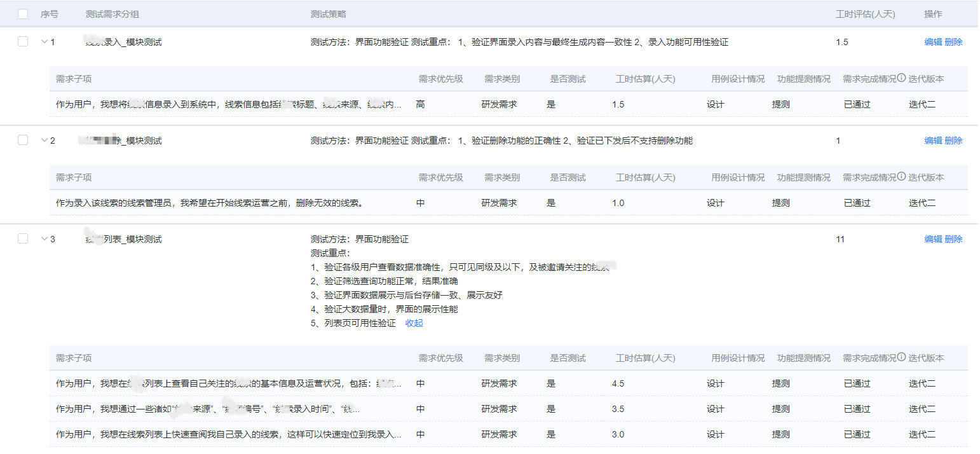Screen dimensions: 980x454
Task: Delete row 1 via 删除 link
Action: (953, 42)
